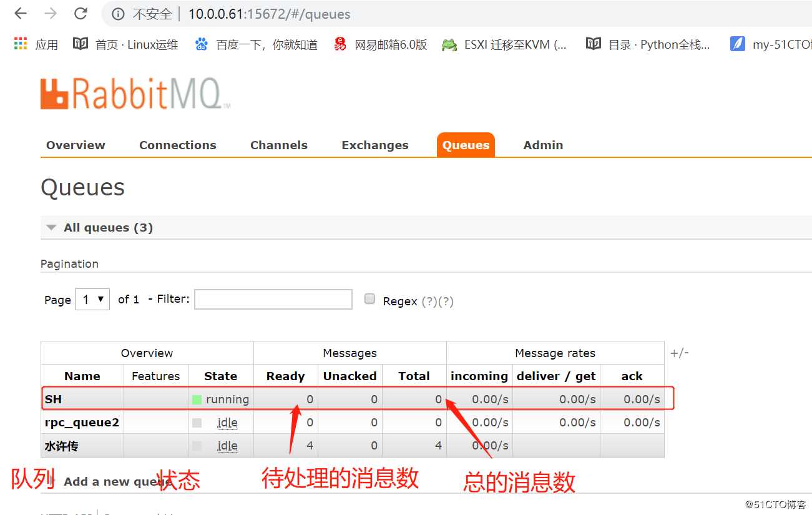Open the Page number dropdown
This screenshot has height=515, width=812.
tap(92, 300)
